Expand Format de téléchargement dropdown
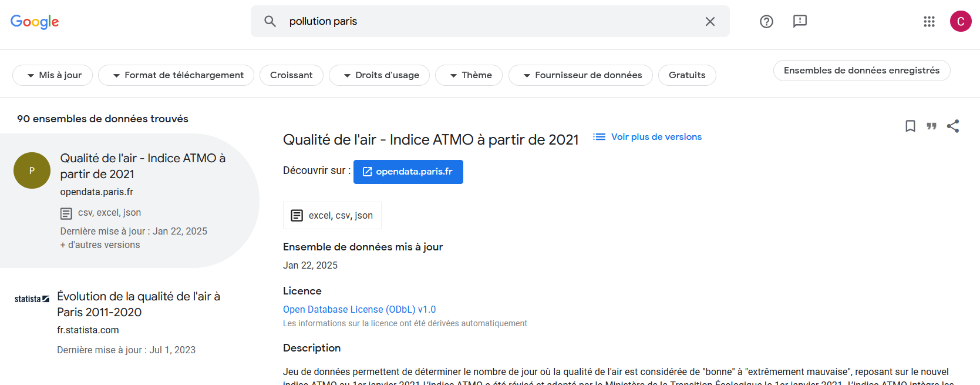 click(x=176, y=75)
